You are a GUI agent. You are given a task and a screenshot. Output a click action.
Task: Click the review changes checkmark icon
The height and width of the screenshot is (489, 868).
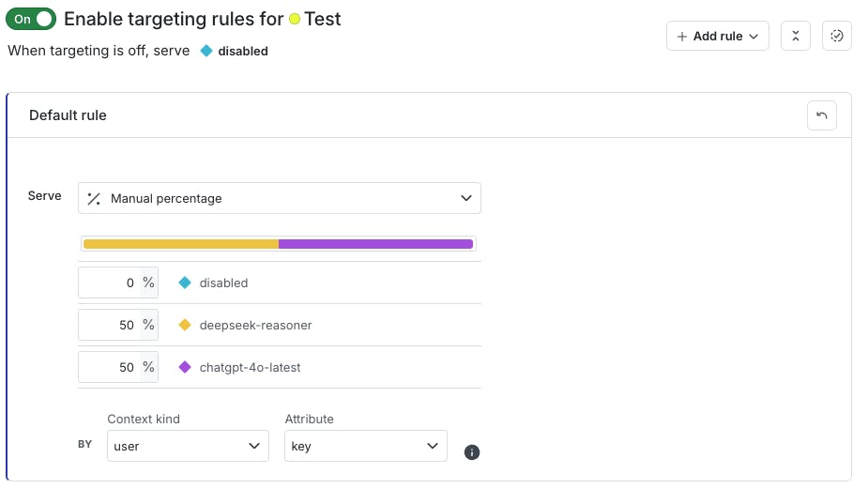tap(837, 36)
